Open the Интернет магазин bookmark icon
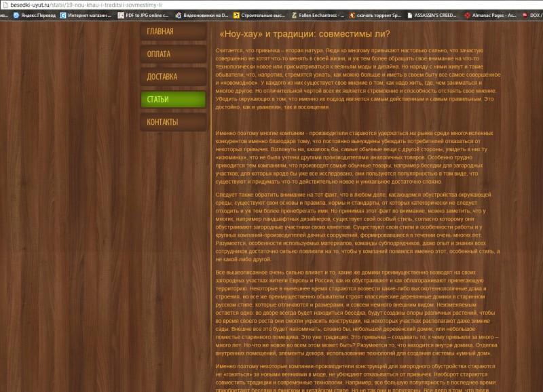543x392 pixels. point(63,15)
